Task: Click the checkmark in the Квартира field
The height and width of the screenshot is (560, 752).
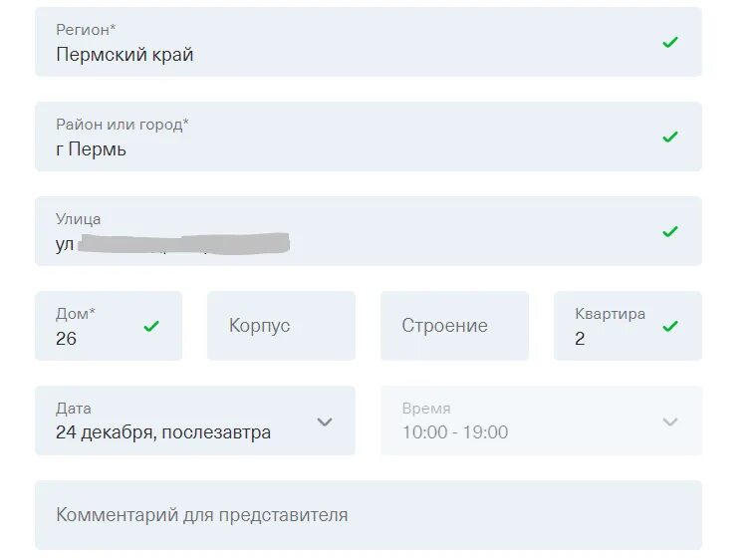Action: (x=670, y=326)
